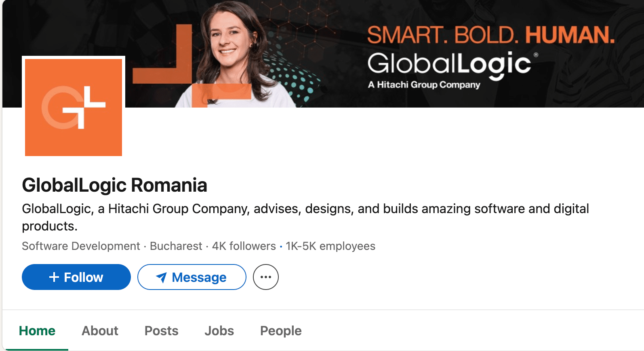
Task: Browse the People tab
Action: (x=280, y=330)
